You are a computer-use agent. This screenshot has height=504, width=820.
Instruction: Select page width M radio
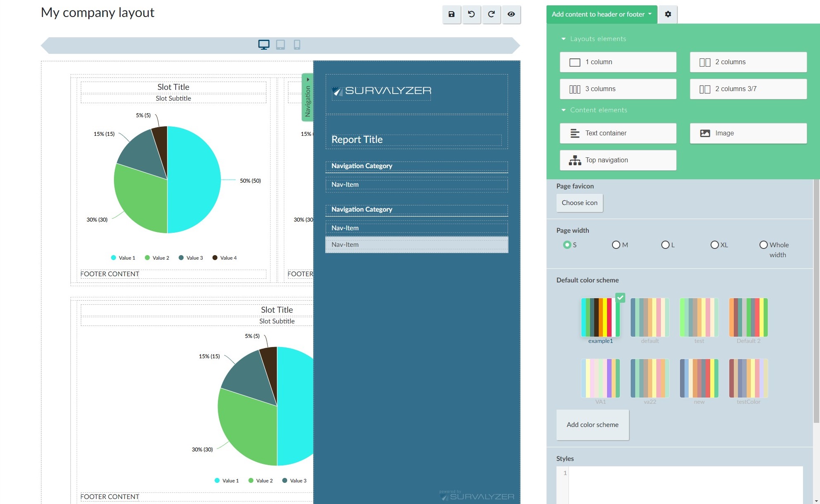coord(616,245)
